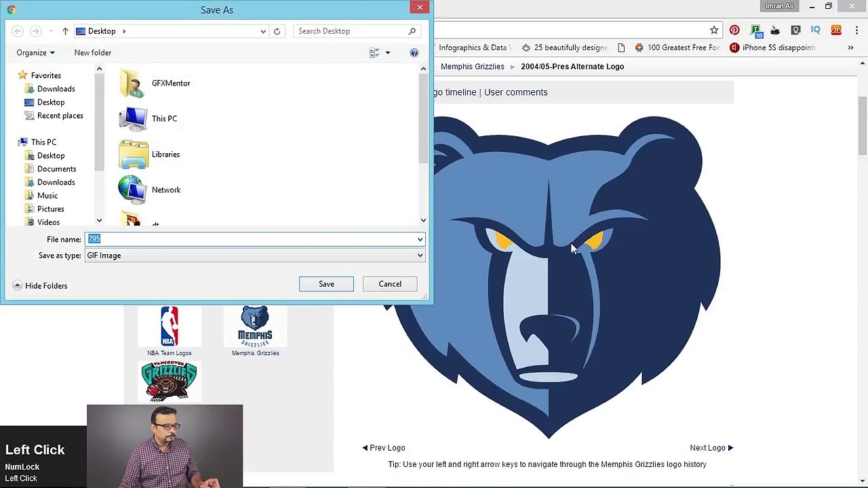Image resolution: width=868 pixels, height=488 pixels.
Task: Click the magnifier icon in Search Desktop
Action: pos(412,31)
